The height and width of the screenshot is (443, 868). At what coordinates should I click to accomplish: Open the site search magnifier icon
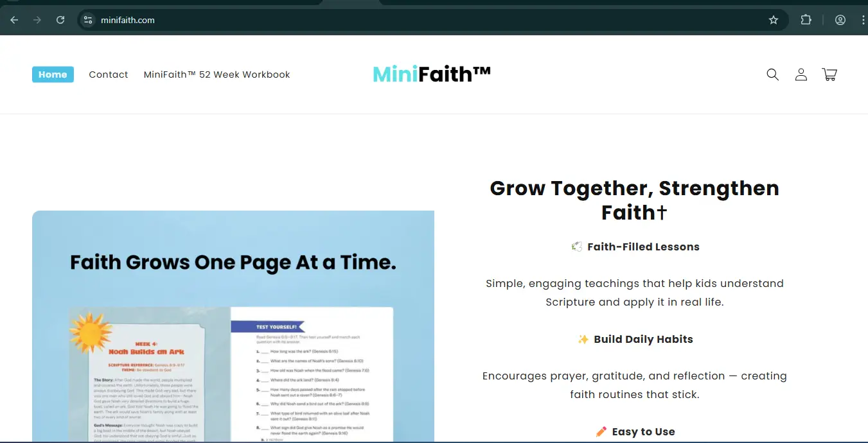(x=772, y=74)
